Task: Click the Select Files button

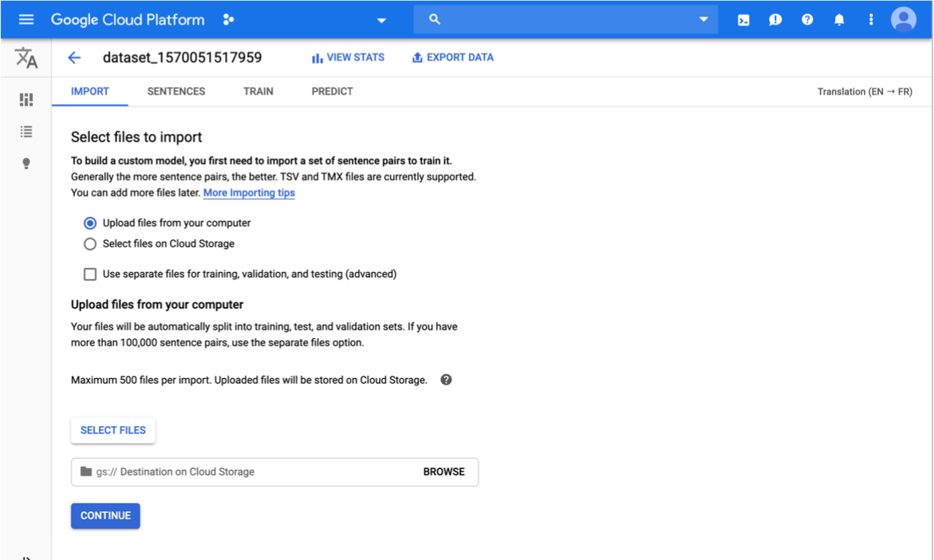Action: pyautogui.click(x=113, y=430)
